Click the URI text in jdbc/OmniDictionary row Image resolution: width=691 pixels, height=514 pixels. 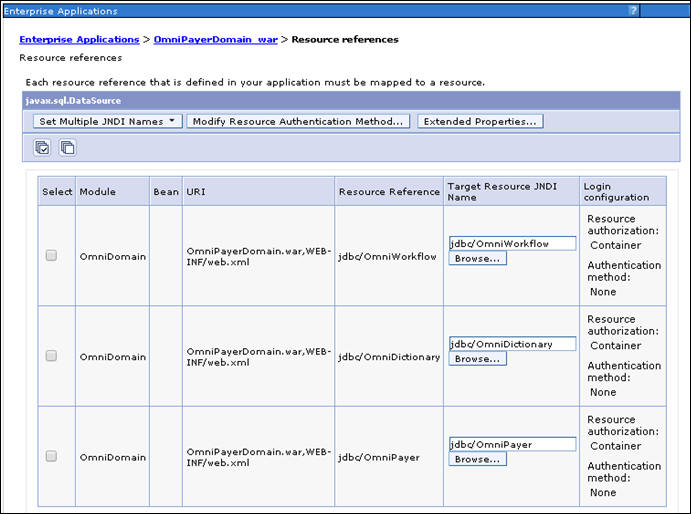click(259, 357)
